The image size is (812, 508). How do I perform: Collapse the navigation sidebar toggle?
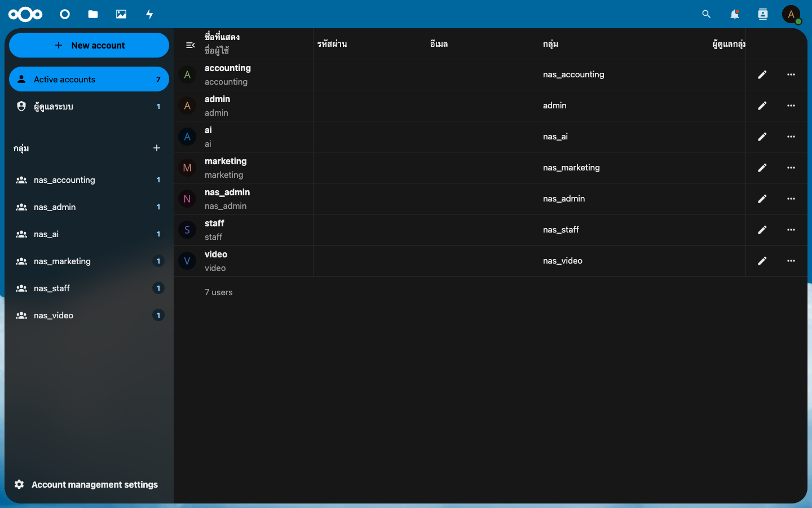point(191,45)
